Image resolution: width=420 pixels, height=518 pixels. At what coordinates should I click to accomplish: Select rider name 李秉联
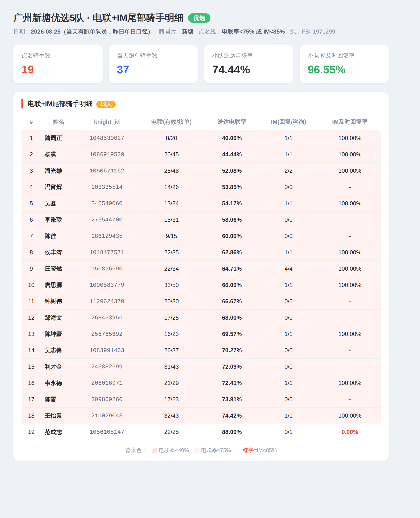53,220
